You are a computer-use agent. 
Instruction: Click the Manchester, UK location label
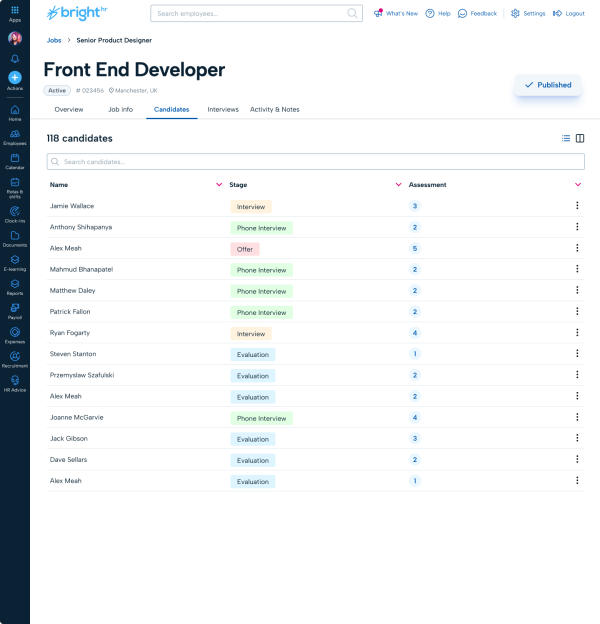pos(133,91)
